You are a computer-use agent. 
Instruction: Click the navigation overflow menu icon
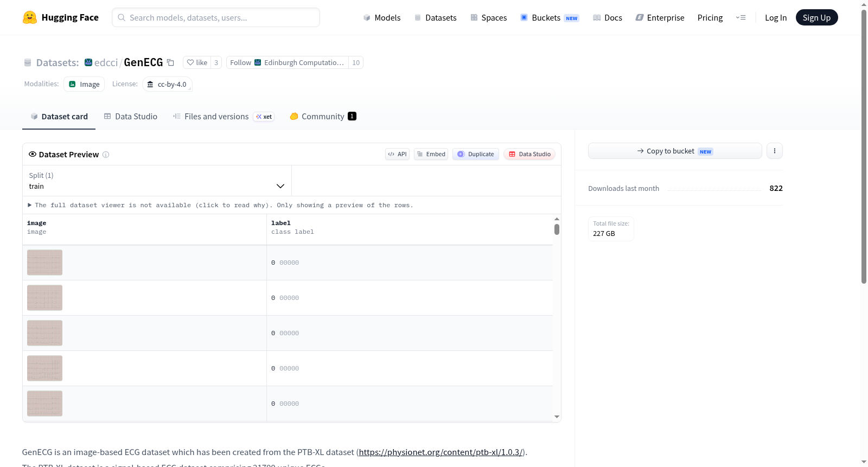tap(741, 17)
